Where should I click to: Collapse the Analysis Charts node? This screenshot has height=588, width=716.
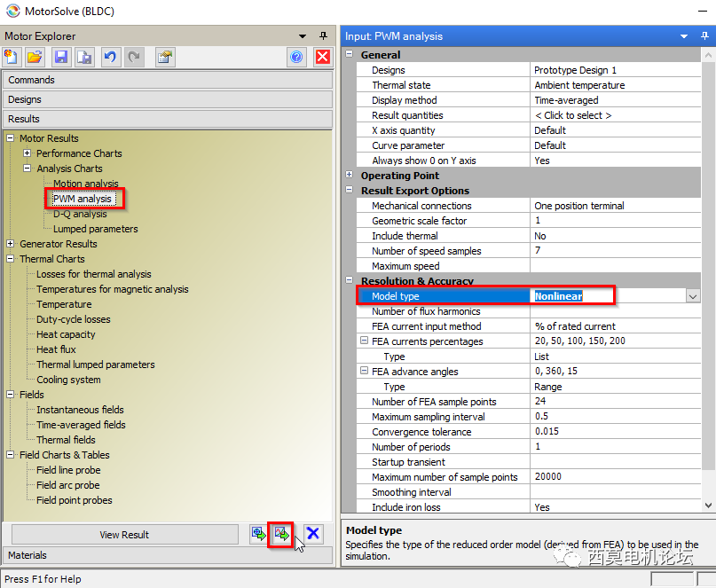pos(28,168)
